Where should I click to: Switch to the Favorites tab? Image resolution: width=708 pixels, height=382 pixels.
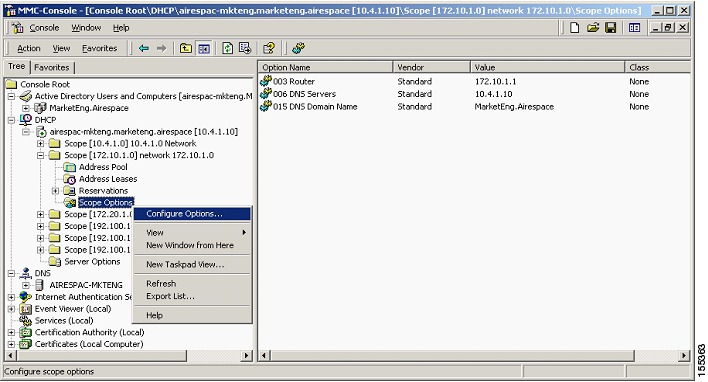[x=51, y=67]
